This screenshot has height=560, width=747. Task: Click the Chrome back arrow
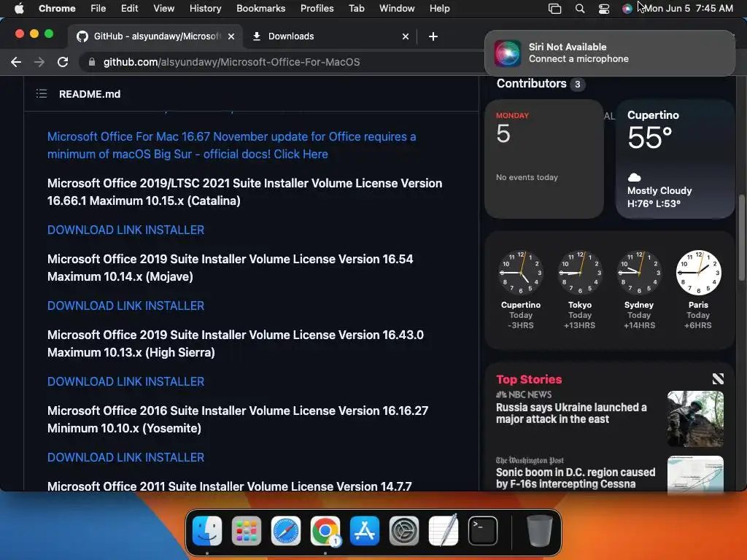[x=16, y=62]
